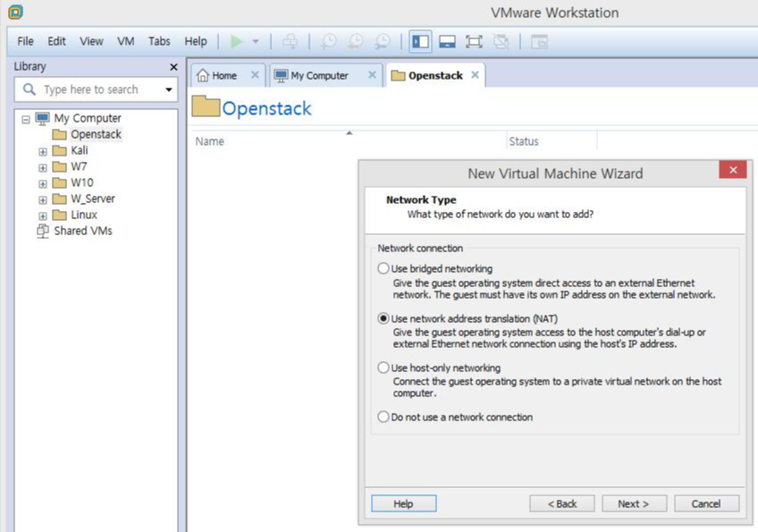Click the < Back button

[561, 503]
